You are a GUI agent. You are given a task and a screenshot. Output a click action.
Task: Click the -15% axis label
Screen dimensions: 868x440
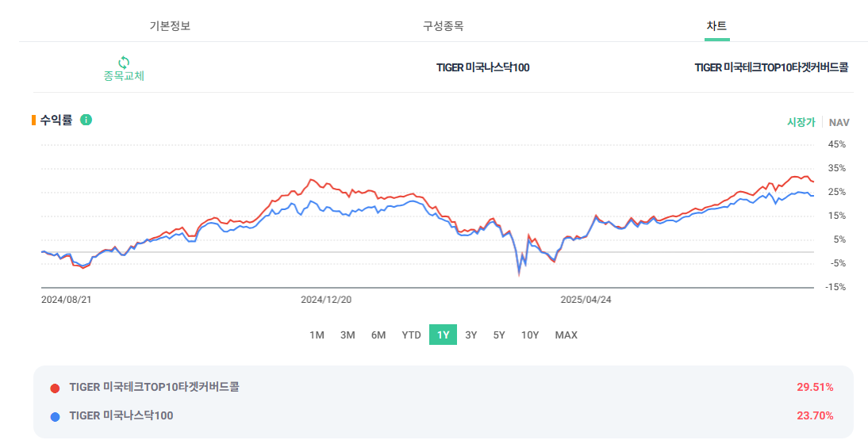tap(836, 287)
